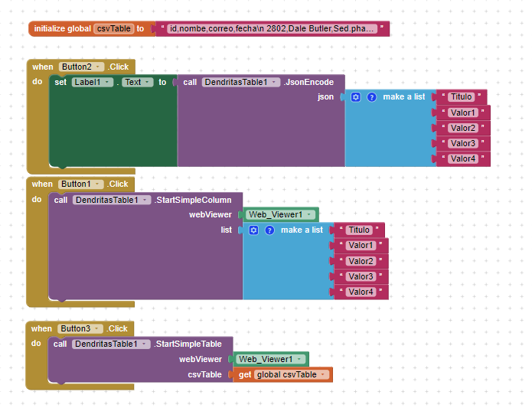Open the global csvTable dropdown in the get block
Viewport: 532px width, 408px height.
324,374
